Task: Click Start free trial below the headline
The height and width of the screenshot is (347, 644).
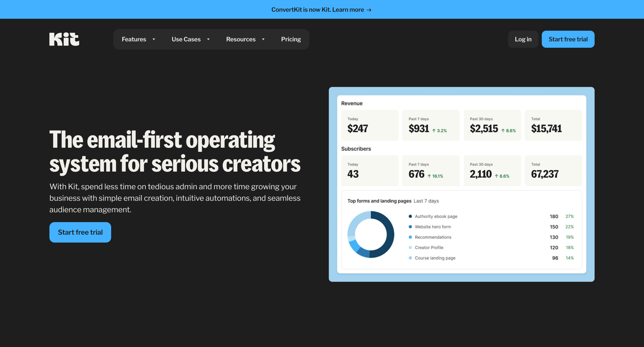Action: pos(80,232)
